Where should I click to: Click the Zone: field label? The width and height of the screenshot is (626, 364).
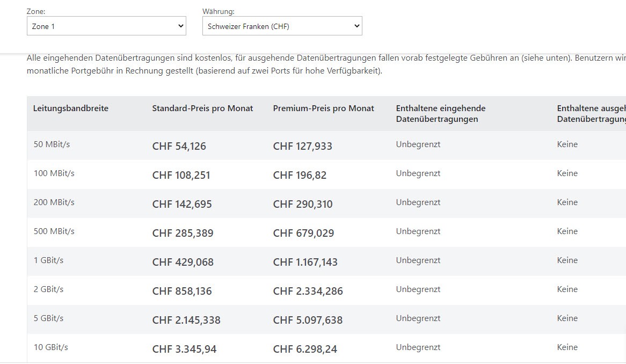[36, 11]
